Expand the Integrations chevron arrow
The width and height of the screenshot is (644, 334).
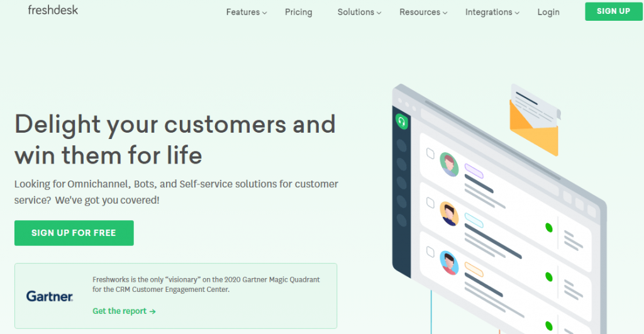tap(517, 13)
